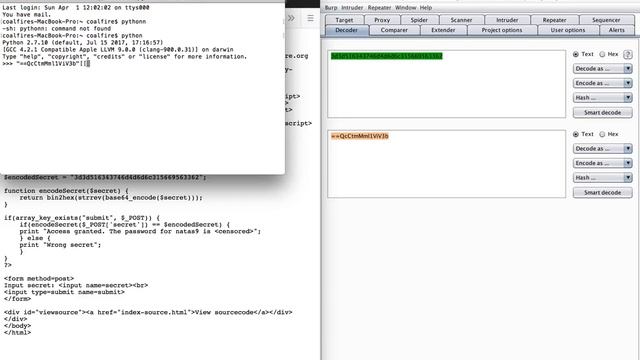Click the Decoder help question-mark icon
This screenshot has width=640, height=360.
(628, 55)
